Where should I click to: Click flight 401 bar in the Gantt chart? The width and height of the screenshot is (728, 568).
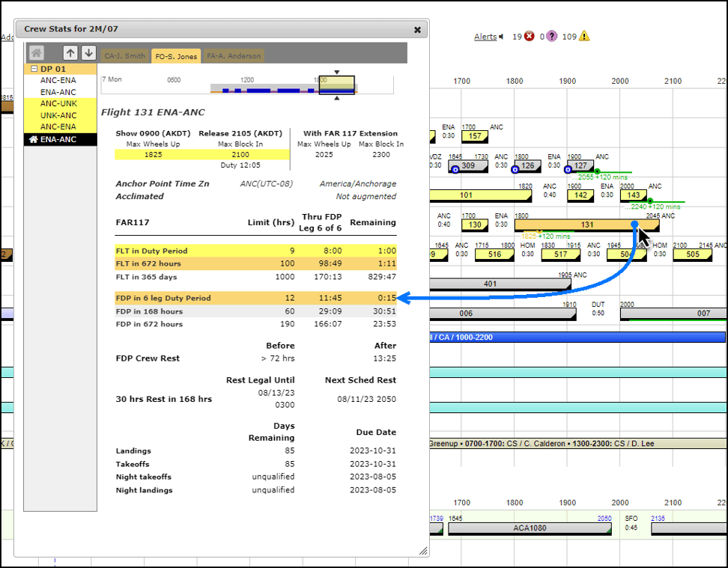[x=490, y=284]
